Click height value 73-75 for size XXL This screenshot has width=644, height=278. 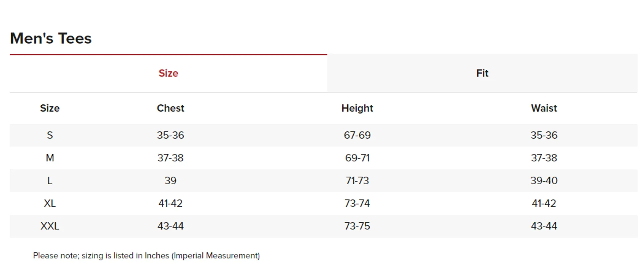(357, 226)
